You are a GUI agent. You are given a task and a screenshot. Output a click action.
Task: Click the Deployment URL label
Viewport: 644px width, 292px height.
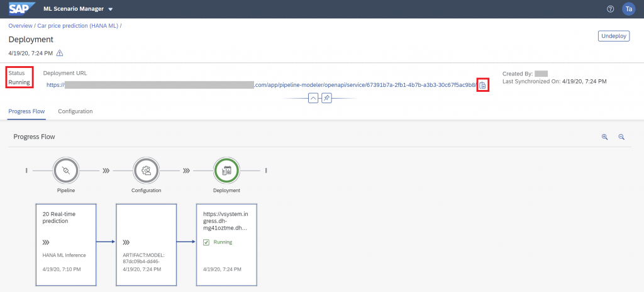tap(65, 73)
